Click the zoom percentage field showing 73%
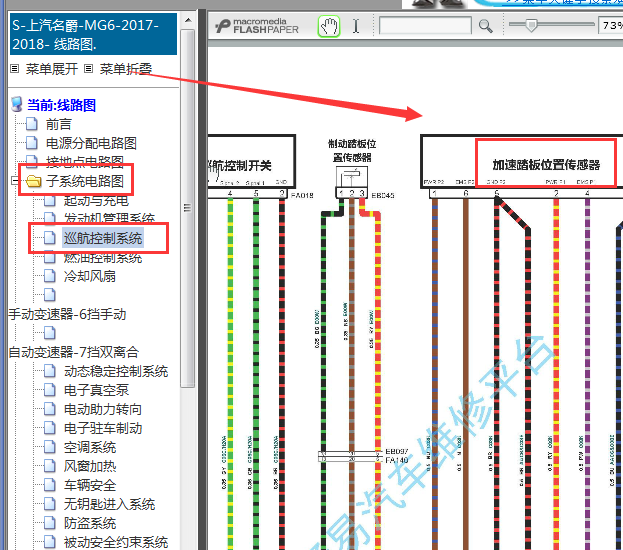 611,25
